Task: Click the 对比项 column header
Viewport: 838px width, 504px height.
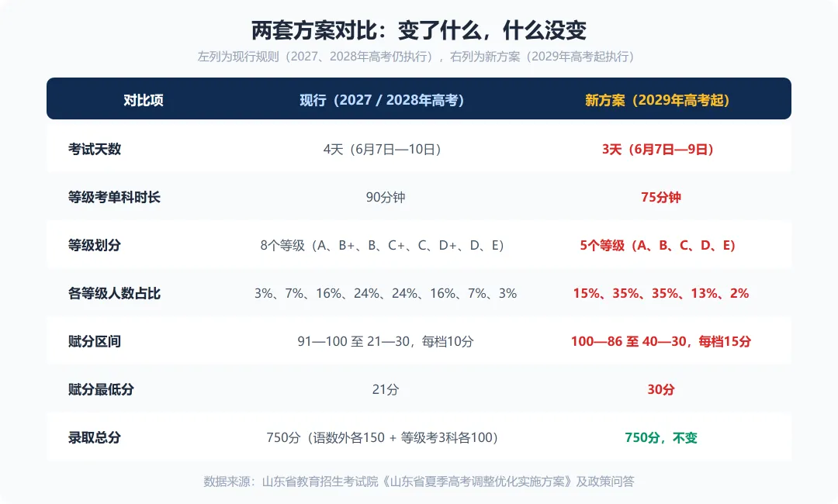Action: [144, 100]
